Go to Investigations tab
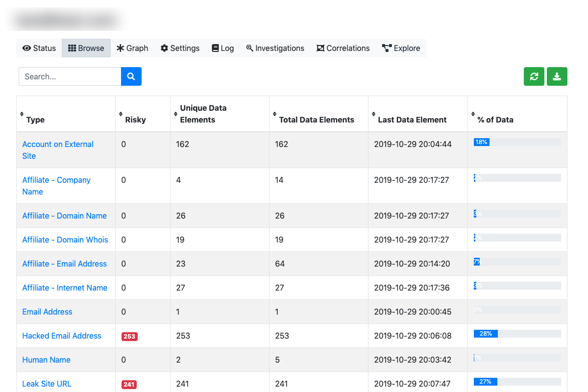Viewport: 588px width, 392px height. [275, 48]
